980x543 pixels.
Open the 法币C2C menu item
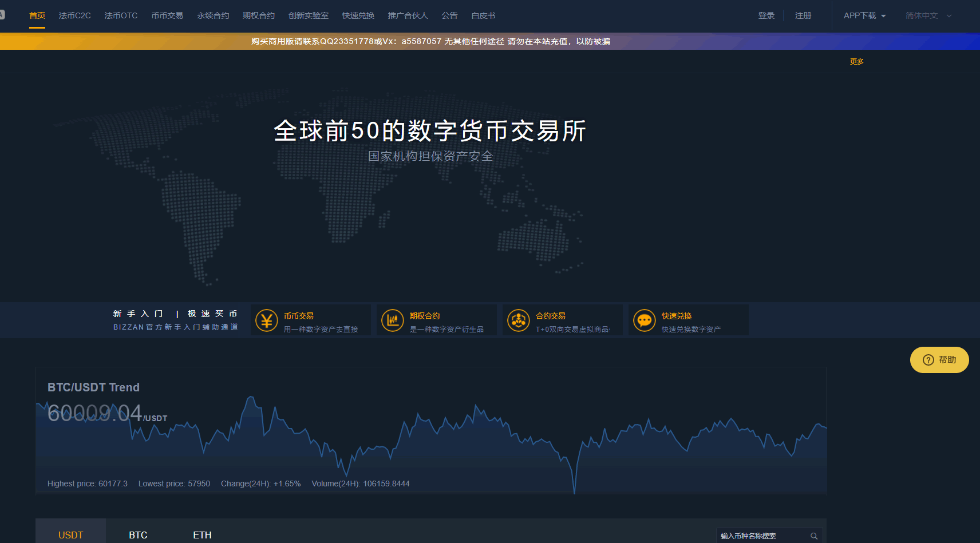(74, 15)
